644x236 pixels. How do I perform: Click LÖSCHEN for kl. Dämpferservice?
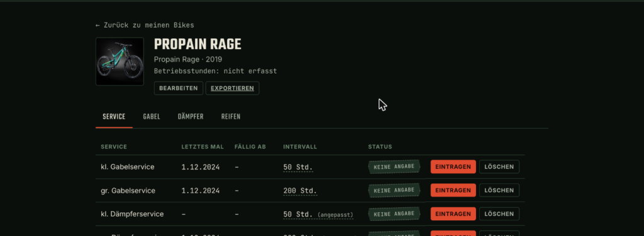499,214
